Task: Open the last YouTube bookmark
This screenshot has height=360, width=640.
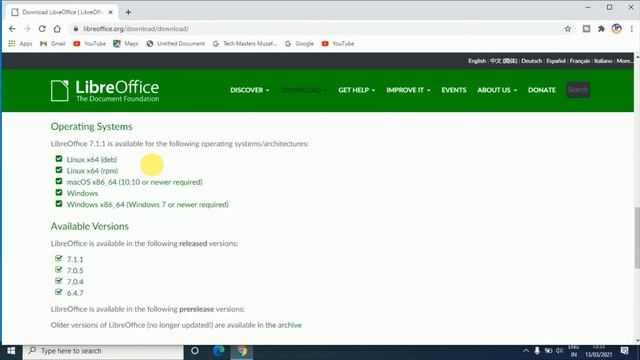Action: coord(338,43)
